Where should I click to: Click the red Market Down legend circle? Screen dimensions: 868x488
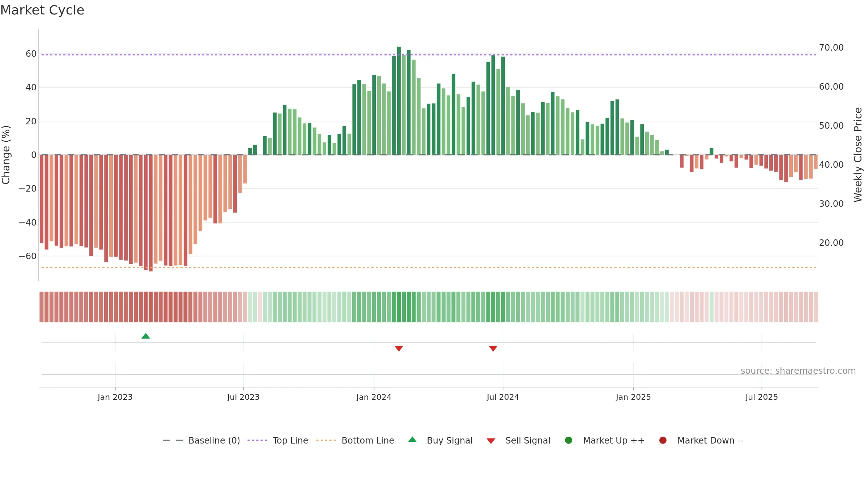tap(663, 440)
